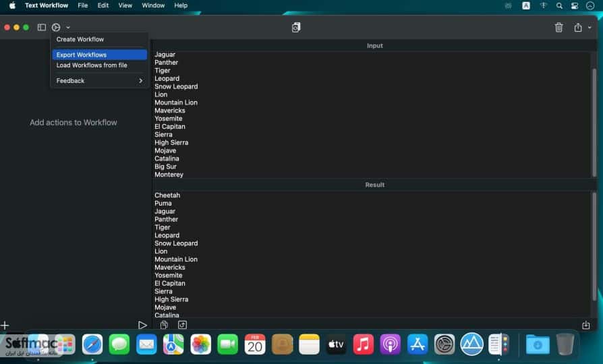
Task: Open the Edit menu
Action: 103,5
